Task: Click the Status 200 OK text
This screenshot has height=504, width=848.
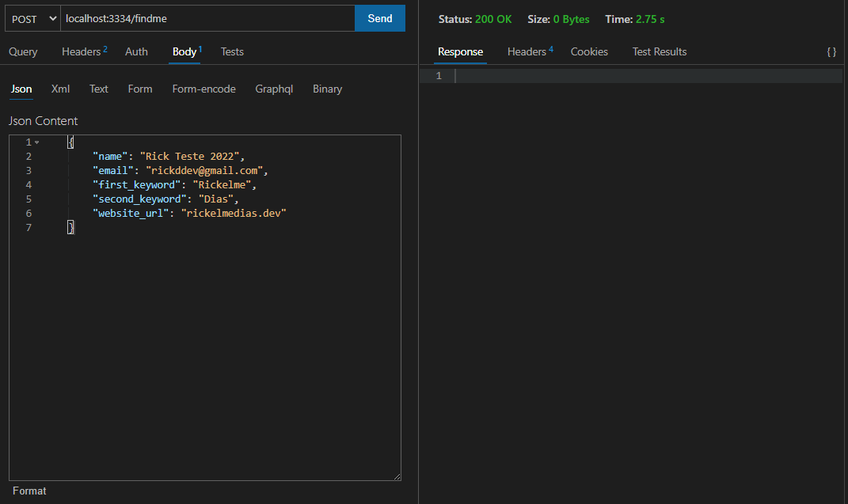Action: (x=475, y=20)
